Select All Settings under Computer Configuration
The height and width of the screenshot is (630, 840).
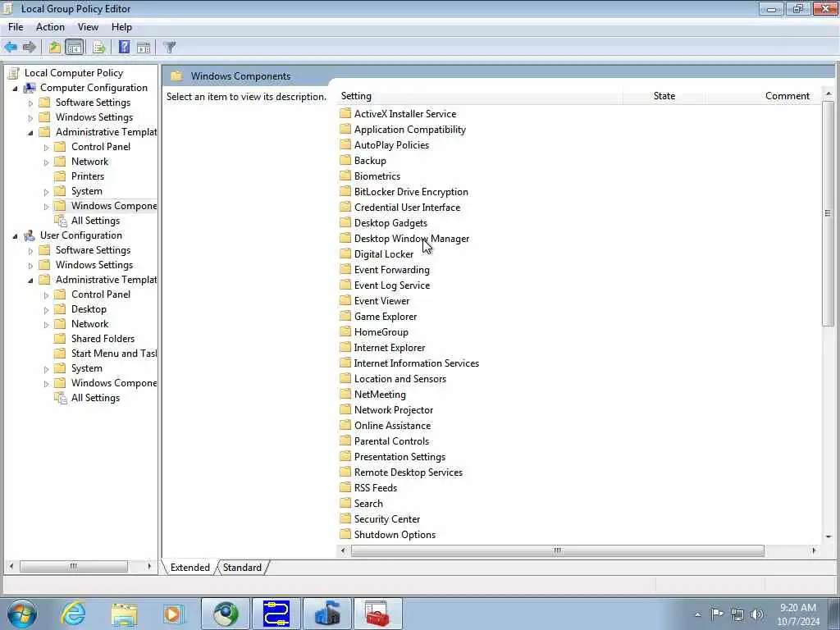tap(95, 221)
